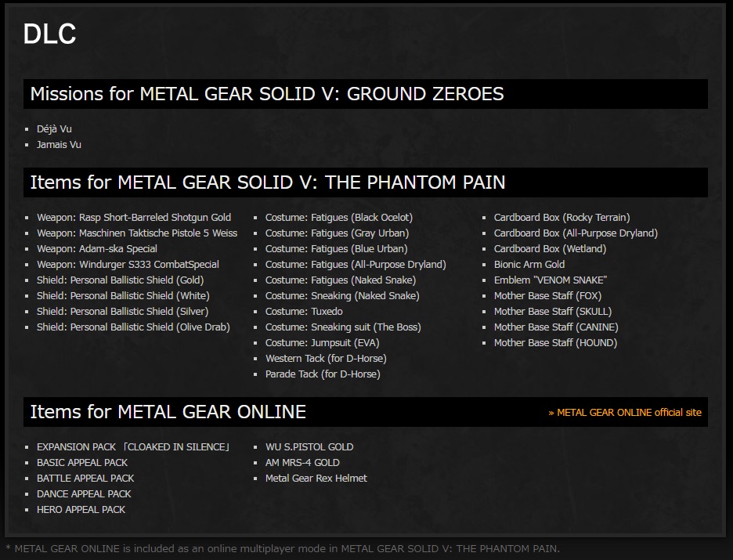This screenshot has width=733, height=560.
Task: Click Bionic Arm Gold entry
Action: 529,265
